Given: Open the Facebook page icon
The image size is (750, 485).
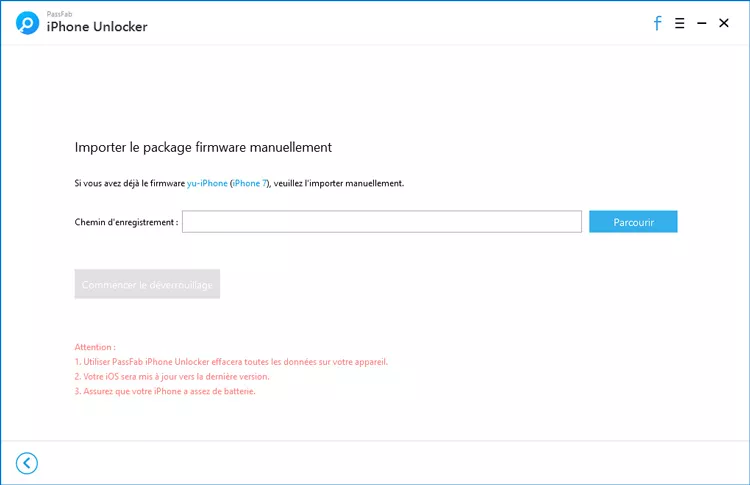Looking at the screenshot, I should (657, 23).
